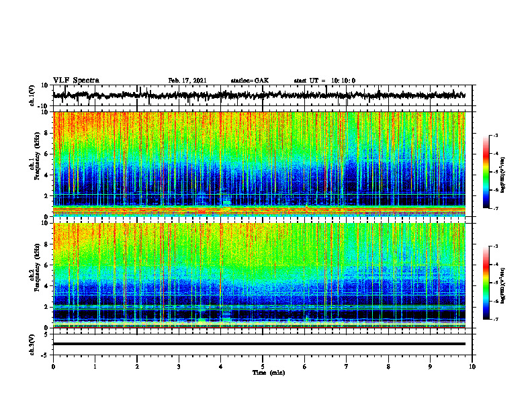This screenshot has width=532, height=411.
Task: Click the ch.1 waveform trace panel
Action: point(263,95)
